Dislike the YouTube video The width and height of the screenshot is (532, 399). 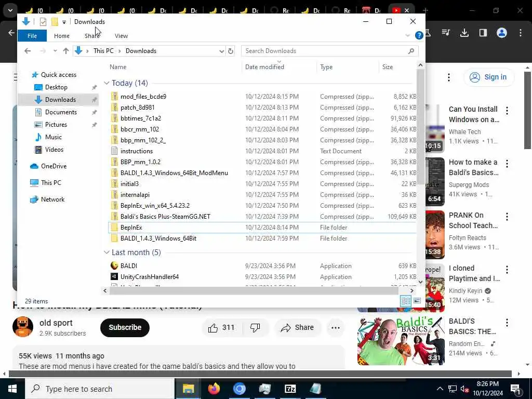coord(255,328)
